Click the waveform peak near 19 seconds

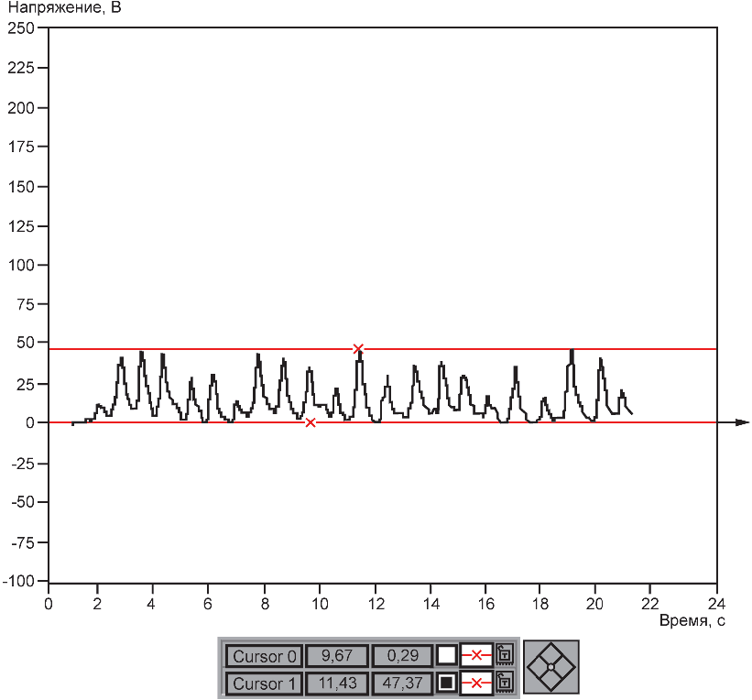(x=572, y=351)
